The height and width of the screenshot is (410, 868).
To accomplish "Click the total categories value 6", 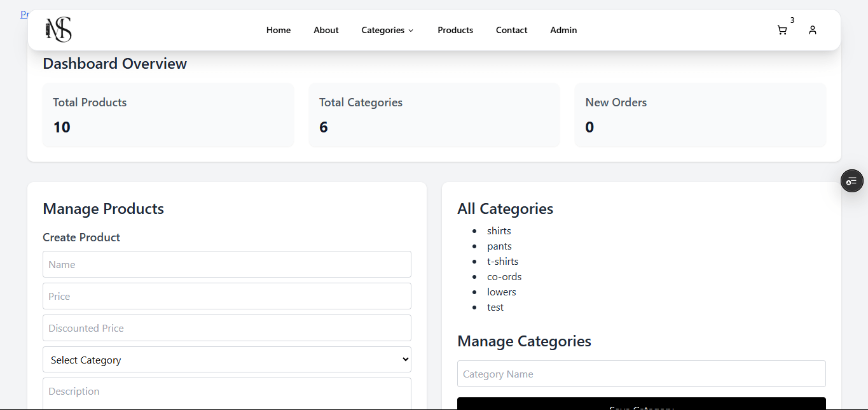I will pyautogui.click(x=324, y=127).
